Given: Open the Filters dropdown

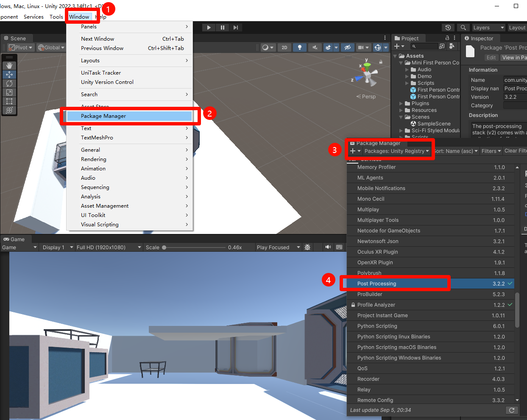Looking at the screenshot, I should (x=491, y=151).
